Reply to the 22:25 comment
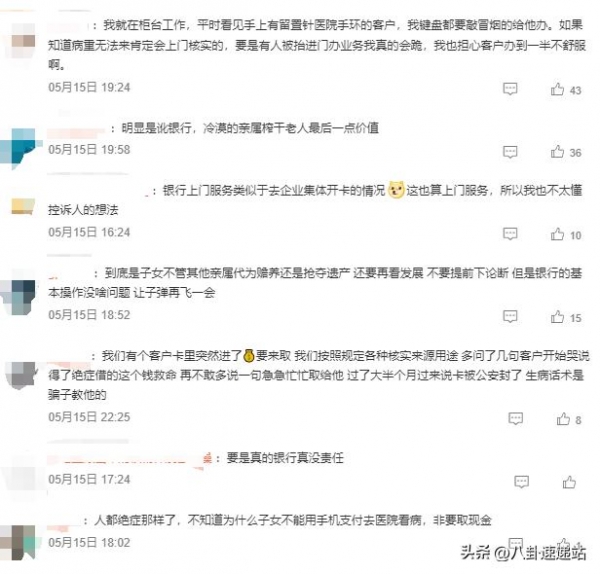The image size is (600, 574). (x=515, y=419)
